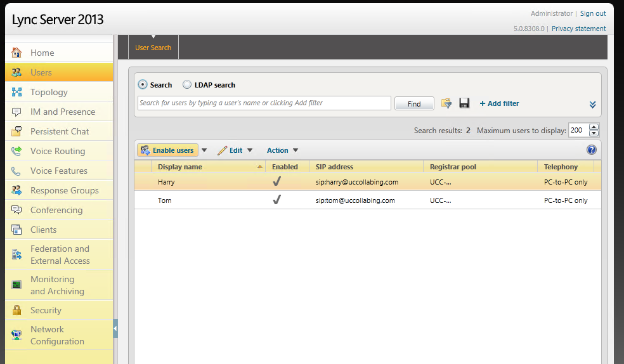Click the Topology network icon

point(16,92)
